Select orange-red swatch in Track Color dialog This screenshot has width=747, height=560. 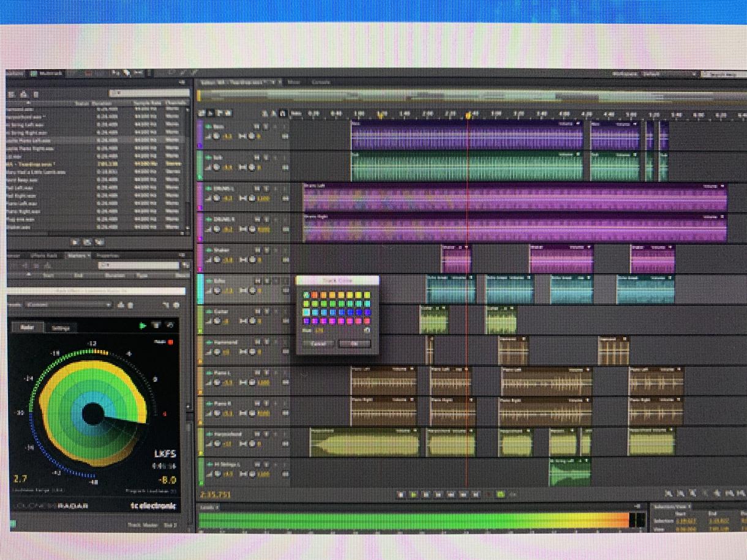coord(315,295)
